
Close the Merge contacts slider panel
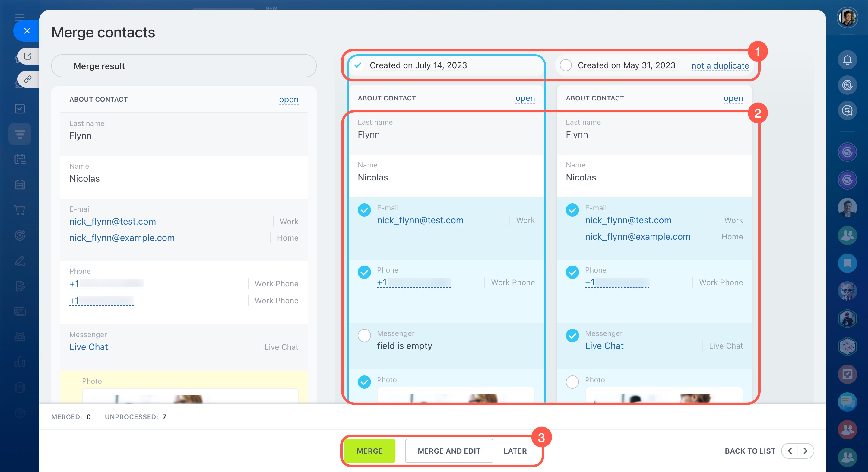pyautogui.click(x=27, y=31)
